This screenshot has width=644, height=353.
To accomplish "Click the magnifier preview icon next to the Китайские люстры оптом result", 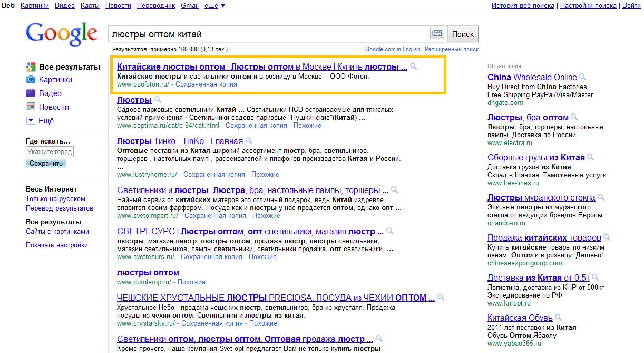I will tap(414, 66).
